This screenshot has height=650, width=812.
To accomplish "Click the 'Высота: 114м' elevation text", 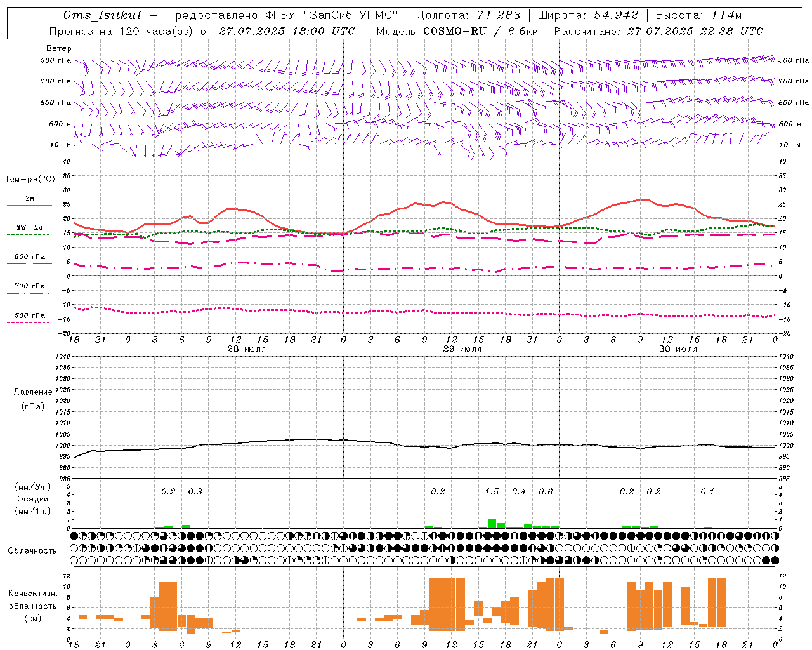I will coord(698,15).
